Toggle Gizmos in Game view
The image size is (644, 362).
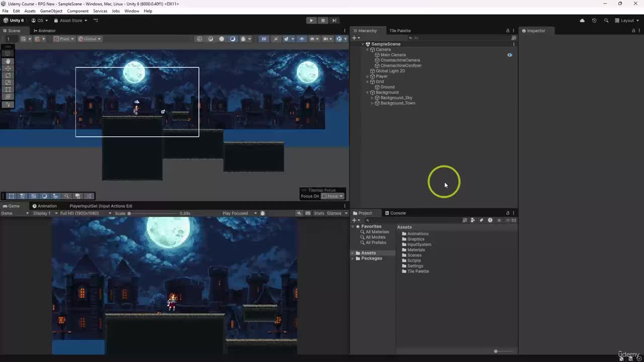click(334, 213)
